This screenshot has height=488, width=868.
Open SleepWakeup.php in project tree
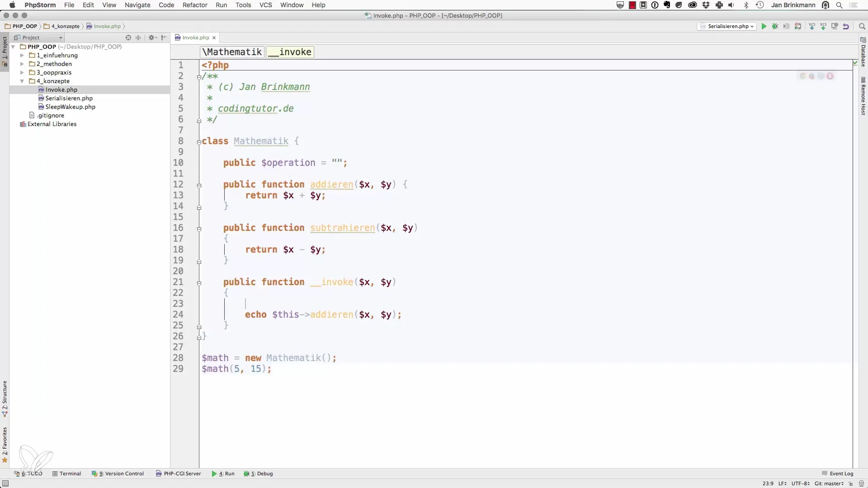[70, 107]
